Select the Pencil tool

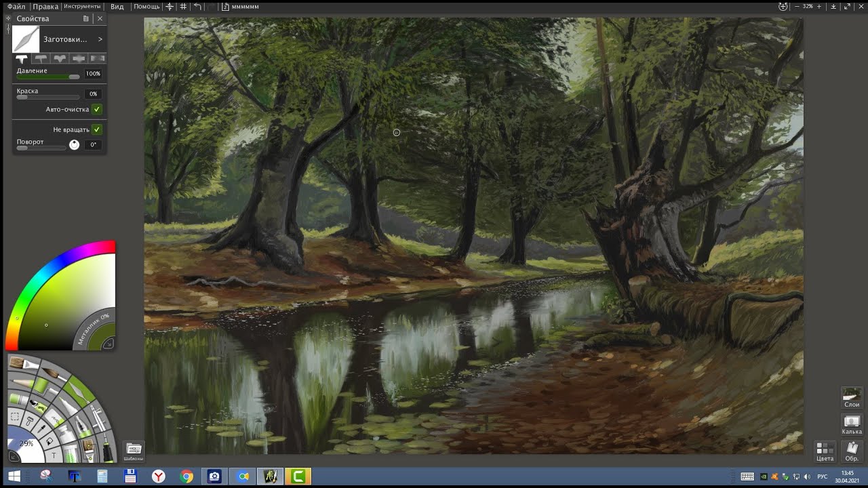[22, 383]
